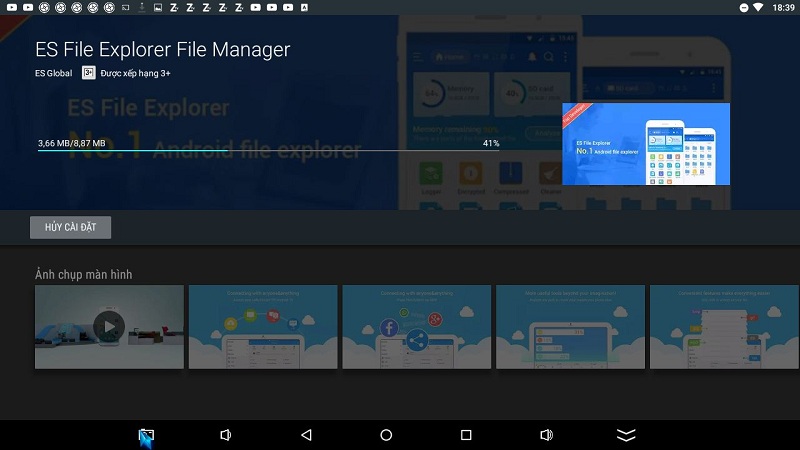Screen dimensions: 800x450
Task: Open ES Global developer link
Action: (54, 73)
